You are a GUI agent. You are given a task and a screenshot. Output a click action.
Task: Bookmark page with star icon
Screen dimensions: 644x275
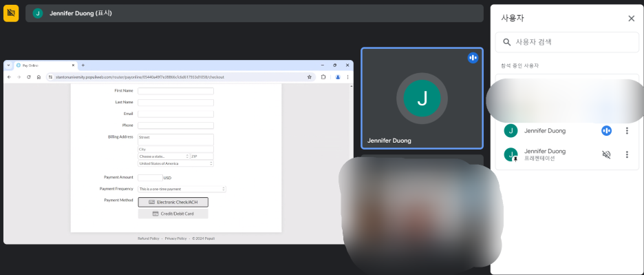(309, 77)
